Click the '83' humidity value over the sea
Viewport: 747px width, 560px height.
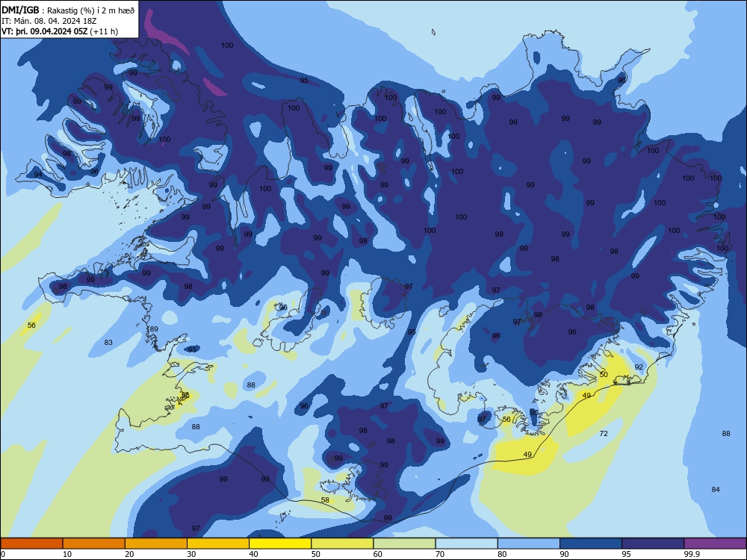click(x=108, y=343)
